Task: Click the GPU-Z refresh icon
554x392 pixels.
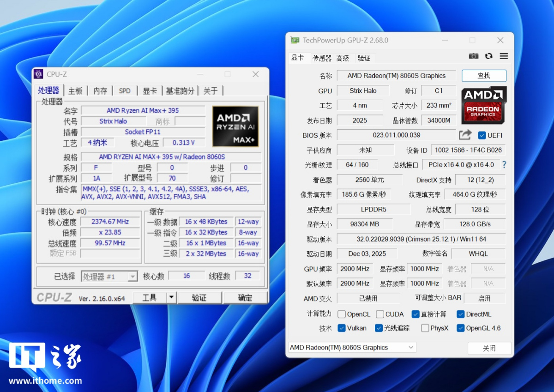Action: [488, 56]
